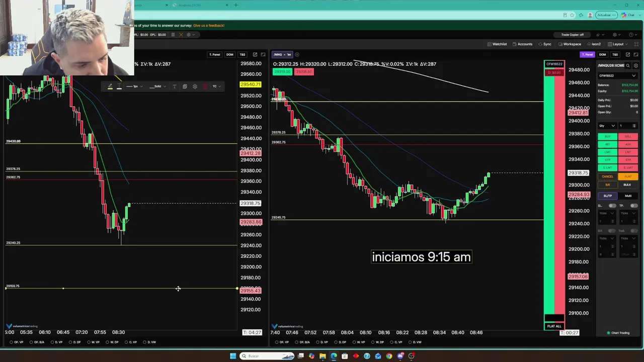Switch to the SL/TP tab

coord(608,196)
